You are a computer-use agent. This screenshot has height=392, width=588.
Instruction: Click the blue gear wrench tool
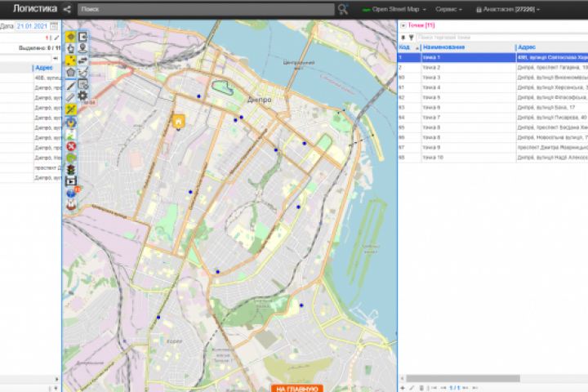71,122
